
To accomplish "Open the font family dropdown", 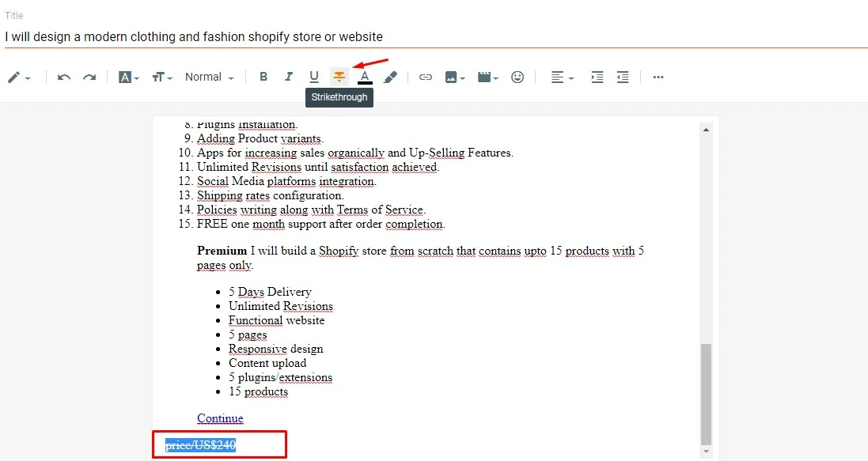I will coord(128,77).
